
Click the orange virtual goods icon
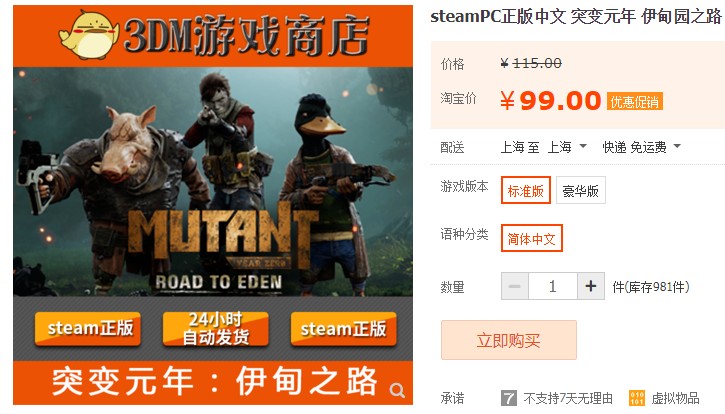point(637,398)
